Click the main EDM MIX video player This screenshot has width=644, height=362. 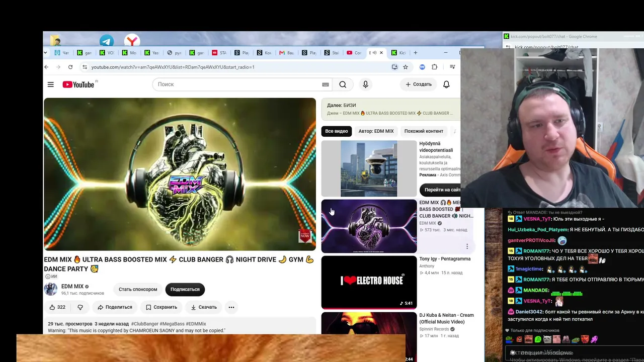point(180,174)
